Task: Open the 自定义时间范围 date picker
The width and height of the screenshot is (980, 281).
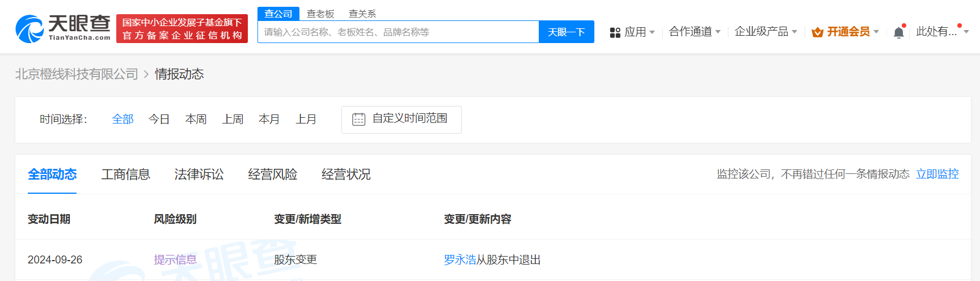Action: pyautogui.click(x=402, y=120)
